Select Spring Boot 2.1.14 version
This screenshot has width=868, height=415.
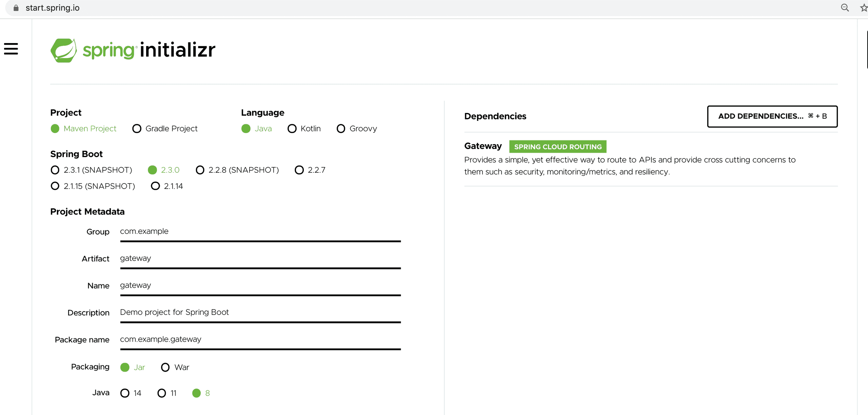pos(167,186)
